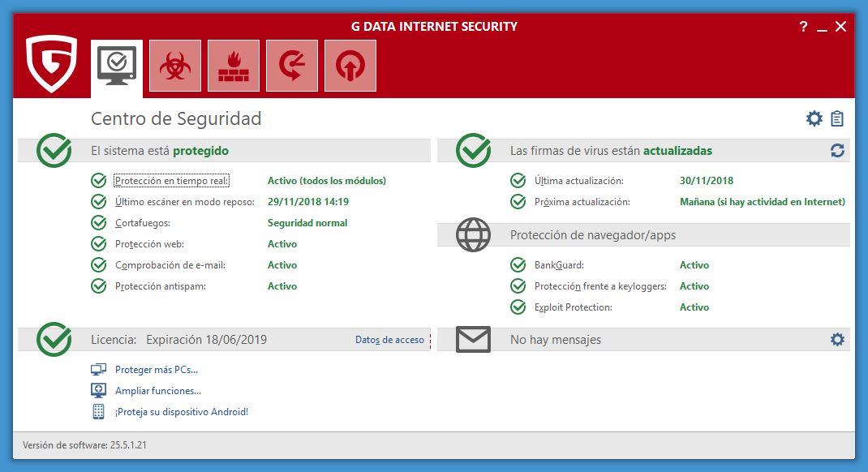Click Ampliar funciones... link
The width and height of the screenshot is (868, 472).
point(158,391)
